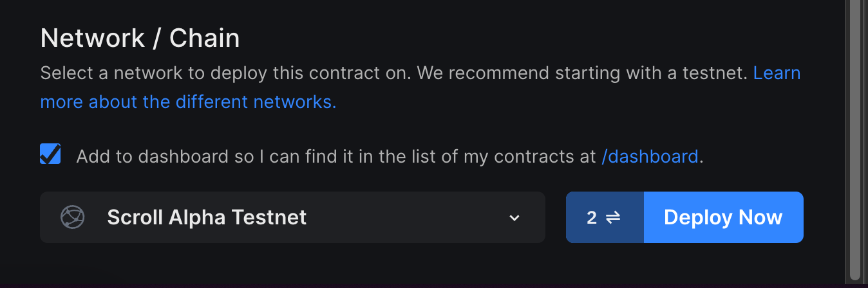Click the 'Learn' link text after testnet
The width and height of the screenshot is (868, 288).
777,73
